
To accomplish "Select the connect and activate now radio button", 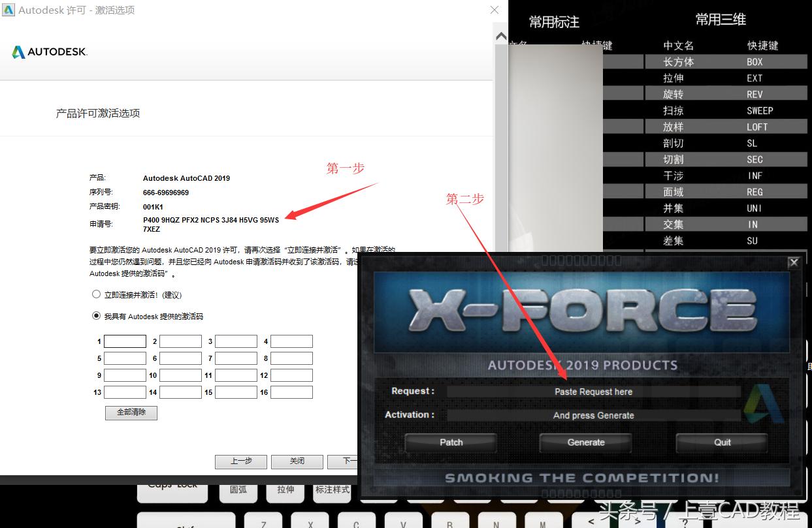I will [97, 295].
